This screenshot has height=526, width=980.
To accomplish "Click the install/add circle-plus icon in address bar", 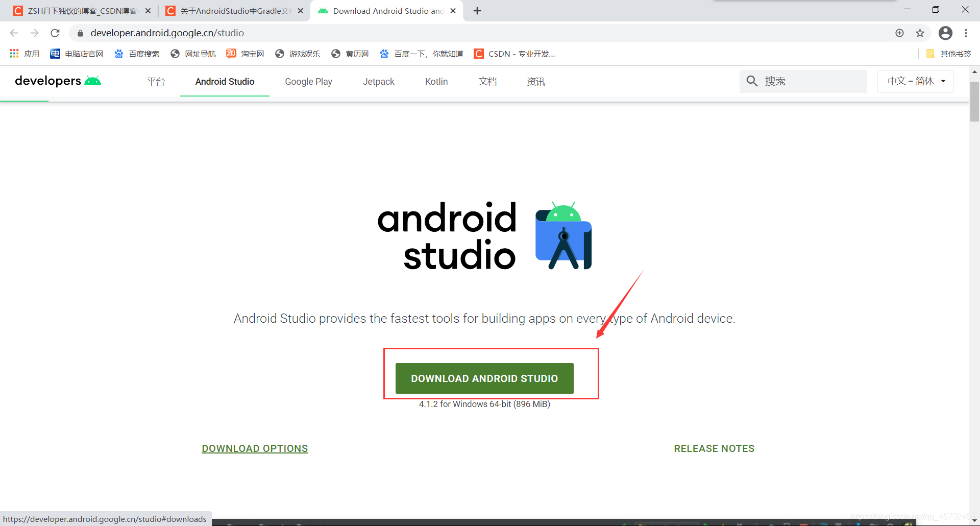I will point(899,33).
